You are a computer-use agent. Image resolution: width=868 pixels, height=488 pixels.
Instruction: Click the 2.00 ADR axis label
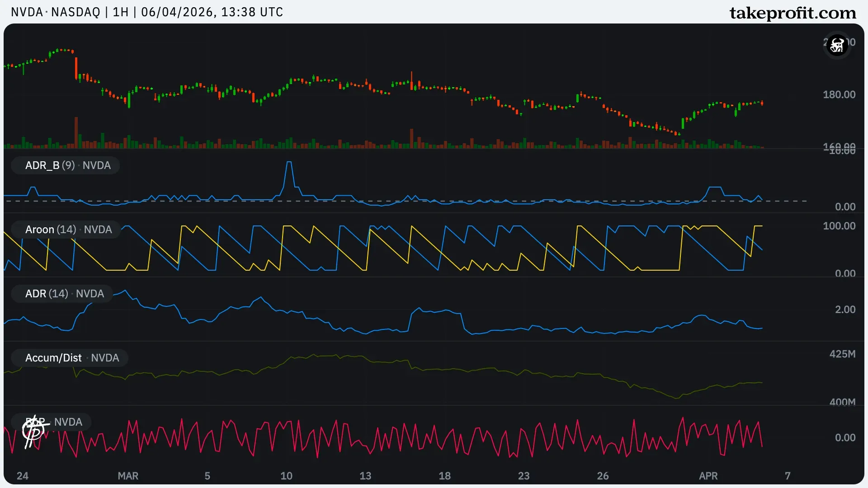click(x=844, y=310)
